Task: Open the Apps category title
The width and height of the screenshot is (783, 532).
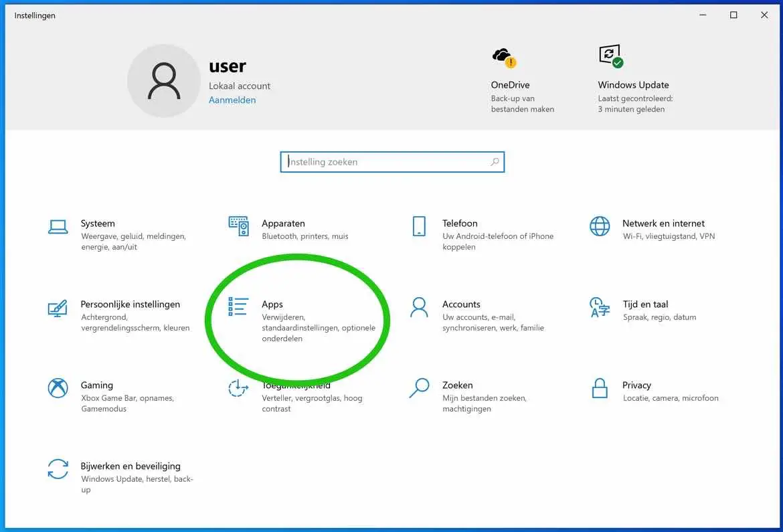Action: (x=272, y=304)
